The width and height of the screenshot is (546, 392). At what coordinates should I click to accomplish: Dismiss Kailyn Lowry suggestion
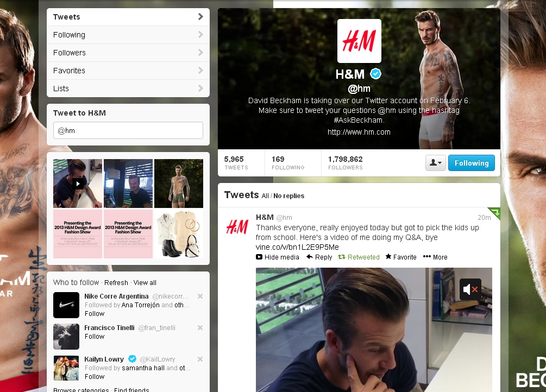click(x=200, y=359)
